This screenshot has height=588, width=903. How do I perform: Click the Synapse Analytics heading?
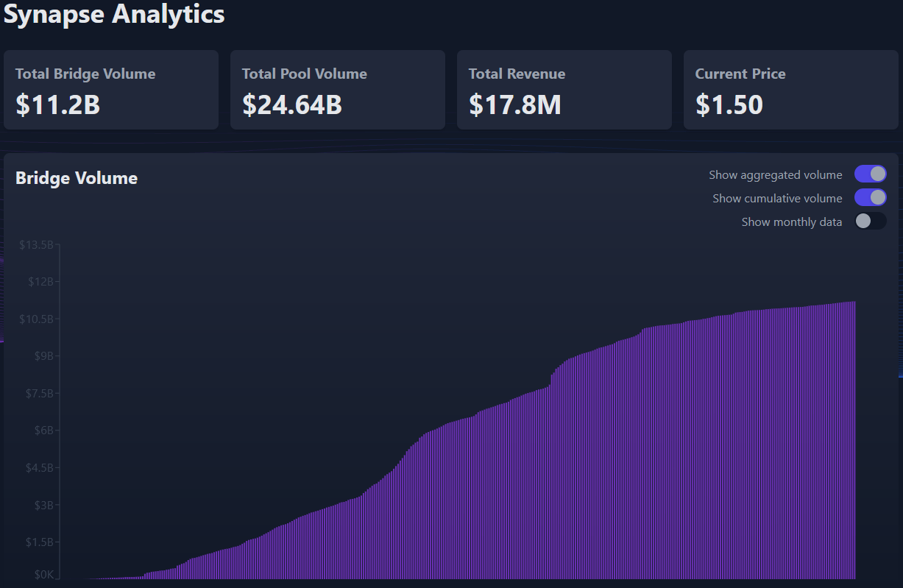114,13
